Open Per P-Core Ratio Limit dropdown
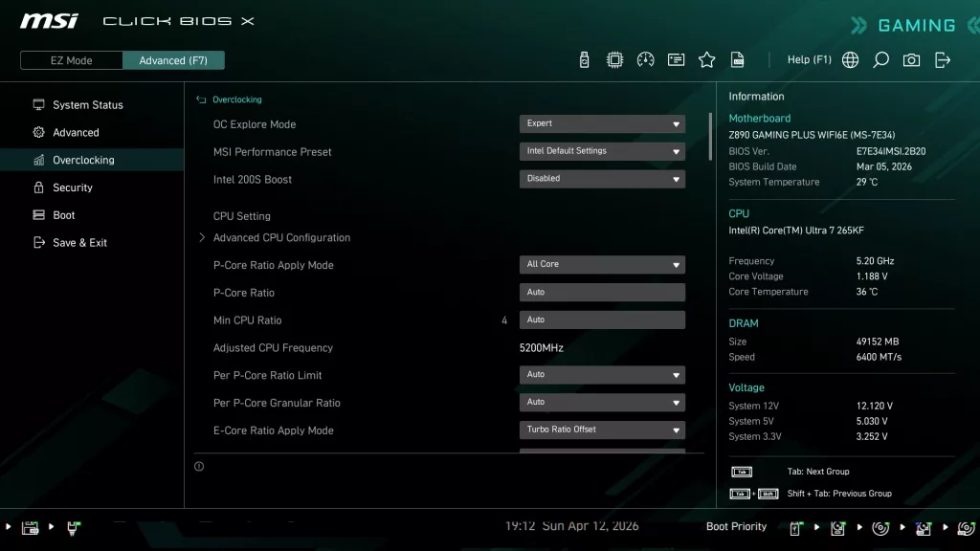This screenshot has height=551, width=980. [602, 375]
